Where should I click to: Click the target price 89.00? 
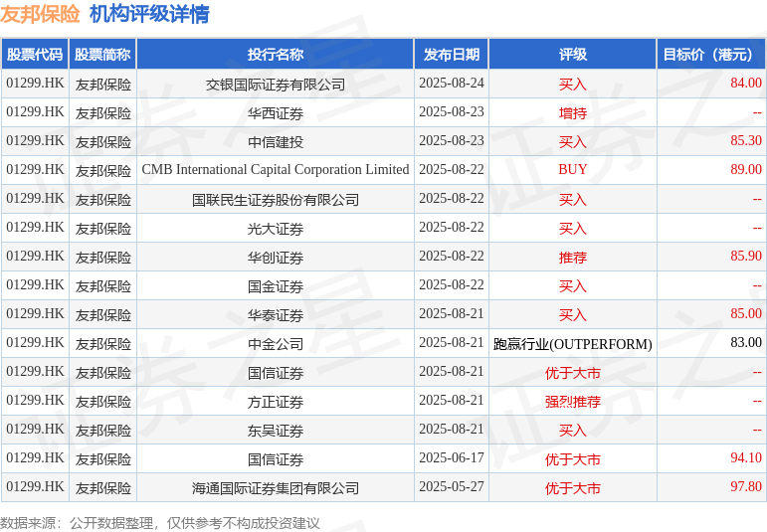tap(746, 170)
